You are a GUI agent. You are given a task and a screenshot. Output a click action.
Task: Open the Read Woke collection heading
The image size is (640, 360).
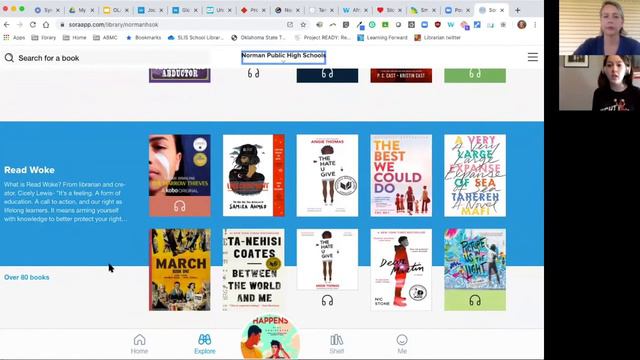(29, 170)
